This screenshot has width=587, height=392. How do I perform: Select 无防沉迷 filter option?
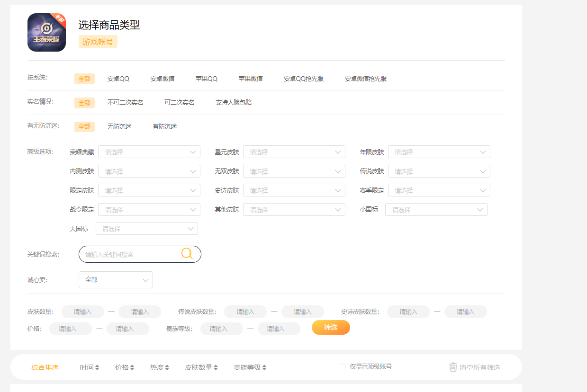pos(119,127)
